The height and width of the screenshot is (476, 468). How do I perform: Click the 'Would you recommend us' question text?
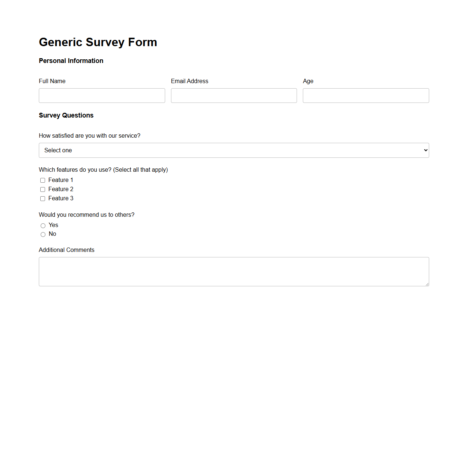pyautogui.click(x=86, y=215)
